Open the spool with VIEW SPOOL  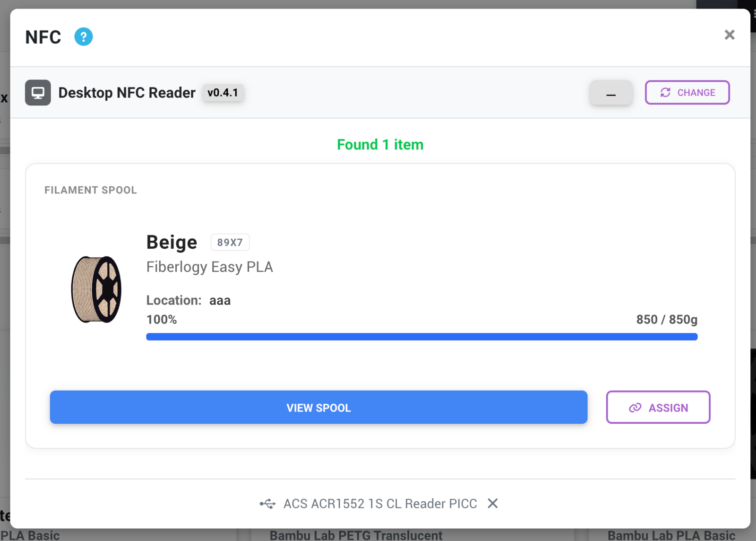click(x=319, y=407)
